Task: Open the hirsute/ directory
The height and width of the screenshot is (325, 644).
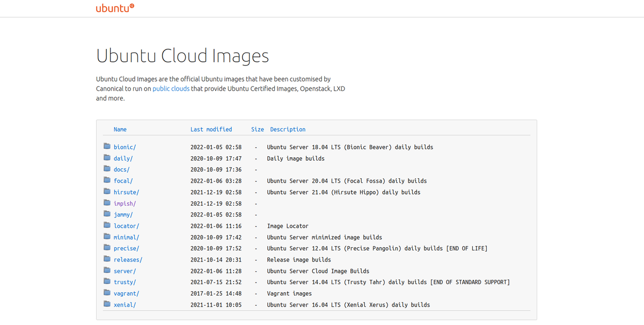Action: (126, 192)
